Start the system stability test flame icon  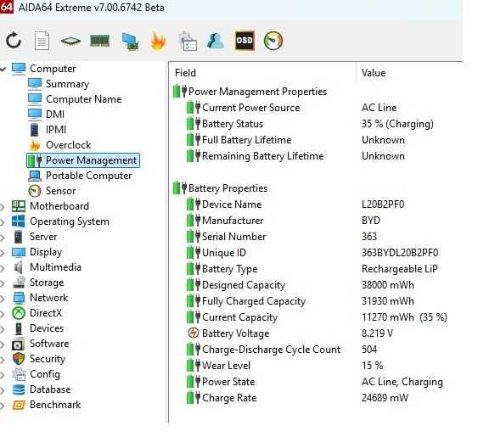pyautogui.click(x=159, y=41)
